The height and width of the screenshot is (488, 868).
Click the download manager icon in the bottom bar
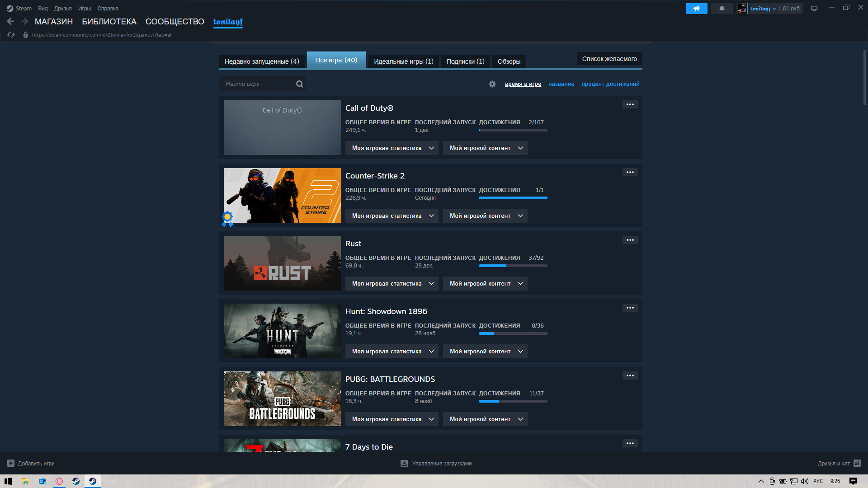click(x=404, y=464)
